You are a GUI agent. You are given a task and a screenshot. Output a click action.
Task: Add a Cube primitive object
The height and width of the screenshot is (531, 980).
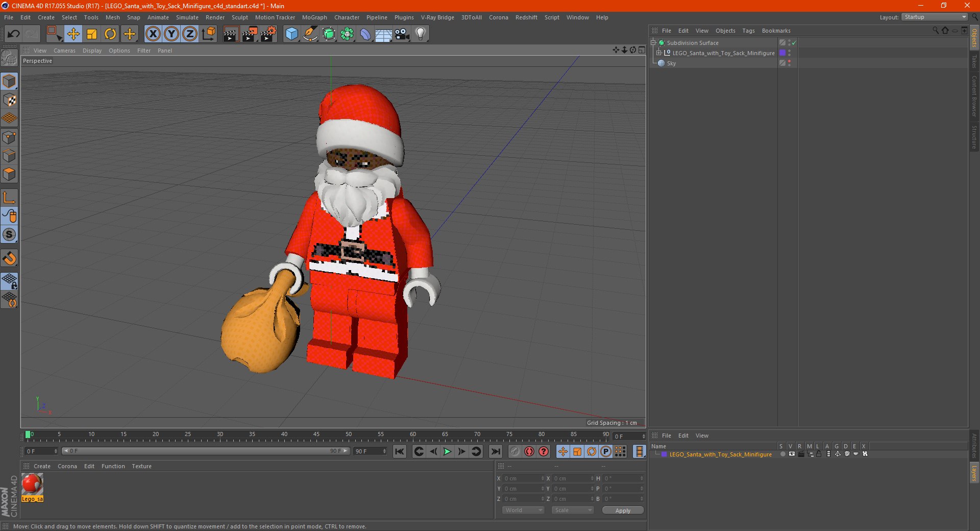[291, 34]
